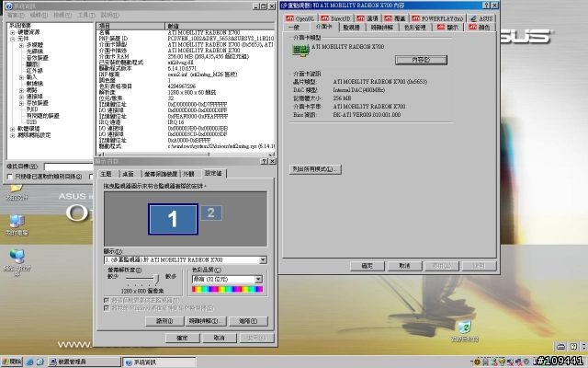Open the 外觀 (Appearance) tab
This screenshot has height=368, width=588.
[x=188, y=174]
